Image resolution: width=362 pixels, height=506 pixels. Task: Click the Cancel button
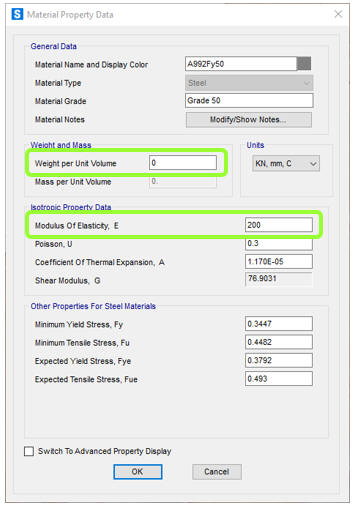217,472
